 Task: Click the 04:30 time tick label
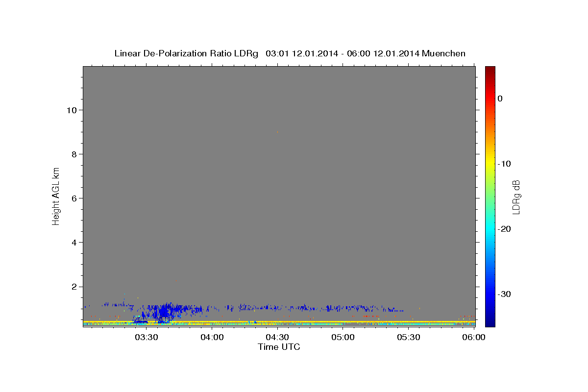[277, 337]
